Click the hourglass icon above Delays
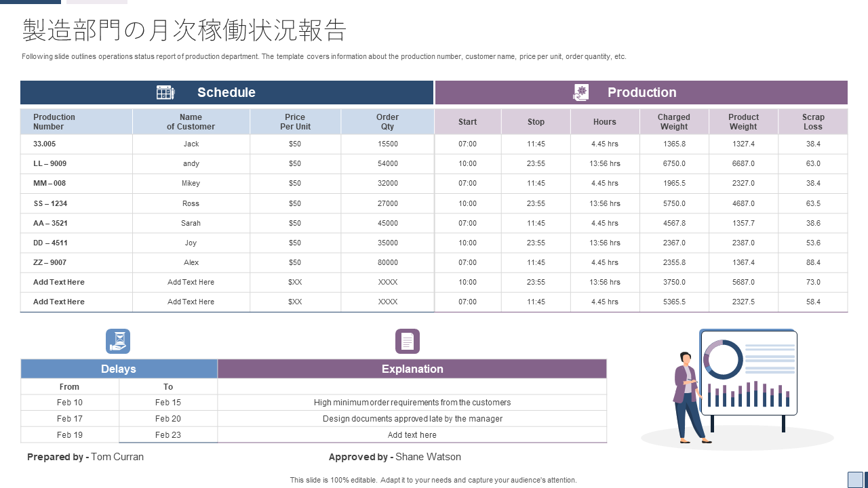The width and height of the screenshot is (868, 488). pyautogui.click(x=118, y=341)
